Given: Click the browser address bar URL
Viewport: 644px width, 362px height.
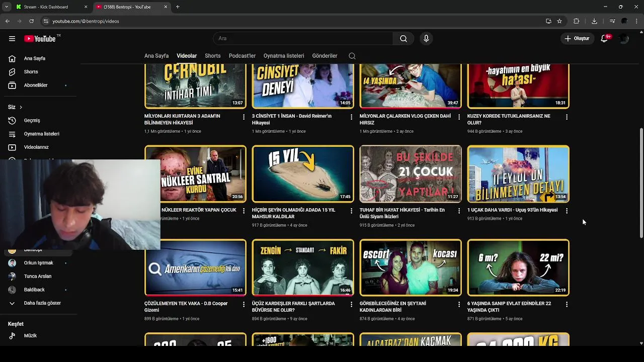Looking at the screenshot, I should point(86,21).
